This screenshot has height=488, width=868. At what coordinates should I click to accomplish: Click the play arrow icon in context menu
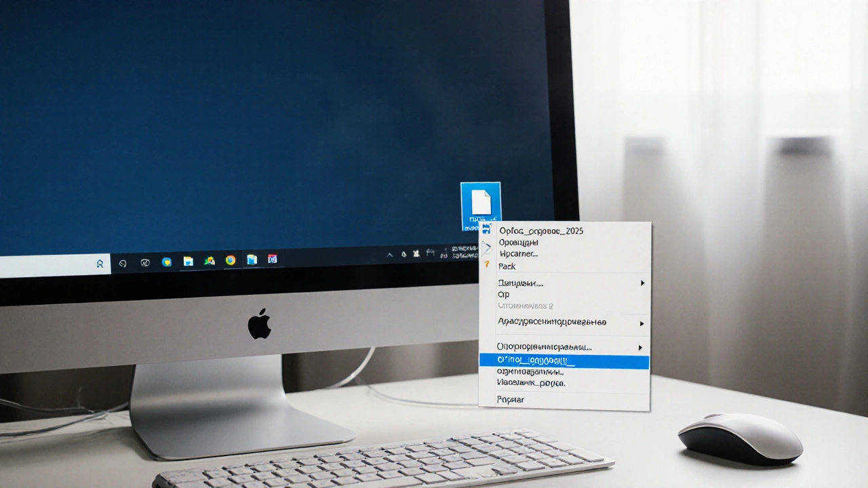pos(487,247)
